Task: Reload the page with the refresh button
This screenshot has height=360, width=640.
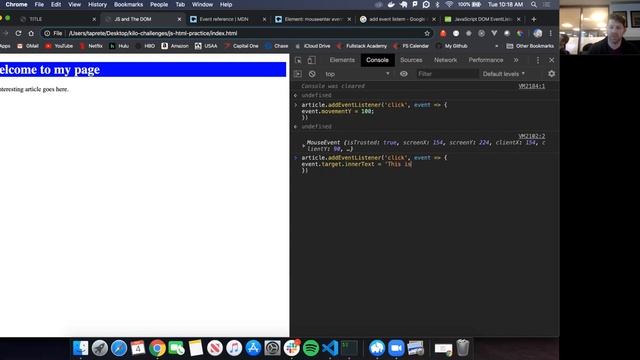Action: [x=18, y=33]
